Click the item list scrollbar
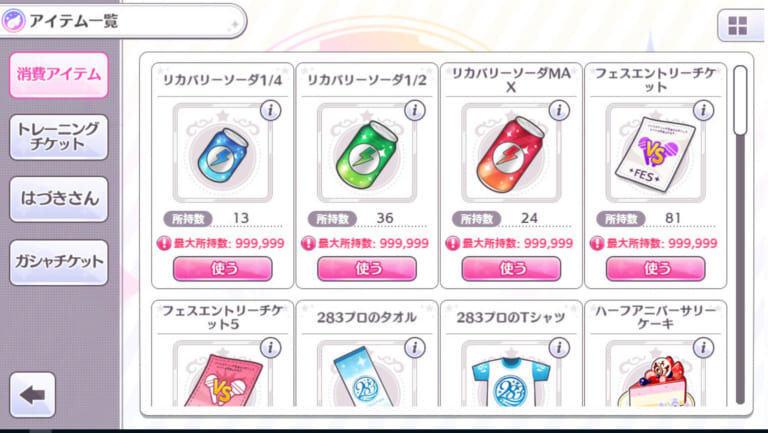This screenshot has height=433, width=768. click(740, 235)
